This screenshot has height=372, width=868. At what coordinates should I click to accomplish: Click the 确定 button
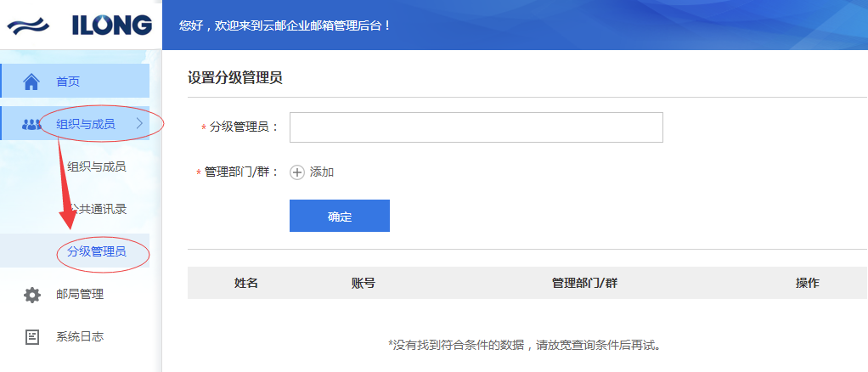[340, 216]
